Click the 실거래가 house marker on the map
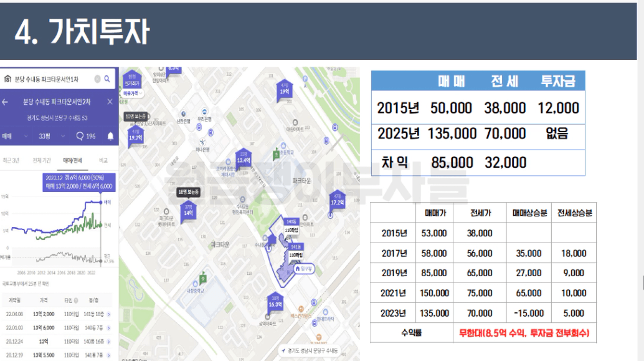Screen dimensions: 644x361 click(x=132, y=80)
